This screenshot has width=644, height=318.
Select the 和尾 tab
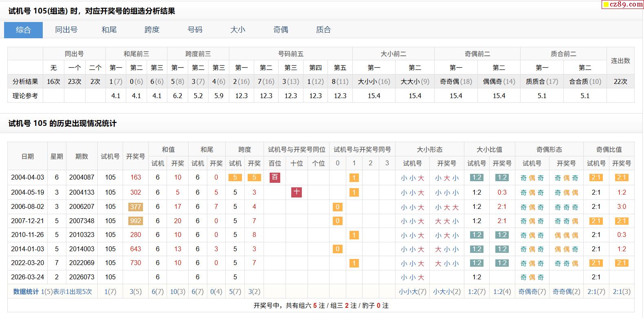[109, 30]
